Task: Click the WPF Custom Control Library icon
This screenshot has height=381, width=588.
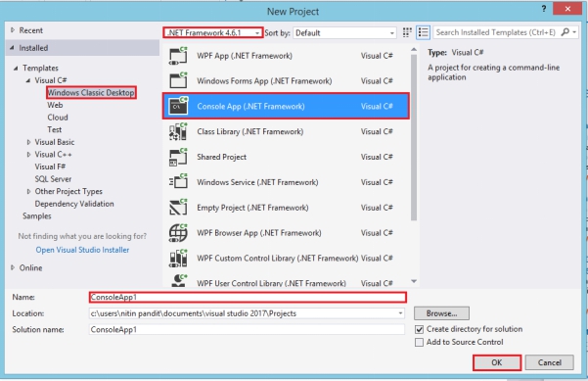Action: (178, 258)
